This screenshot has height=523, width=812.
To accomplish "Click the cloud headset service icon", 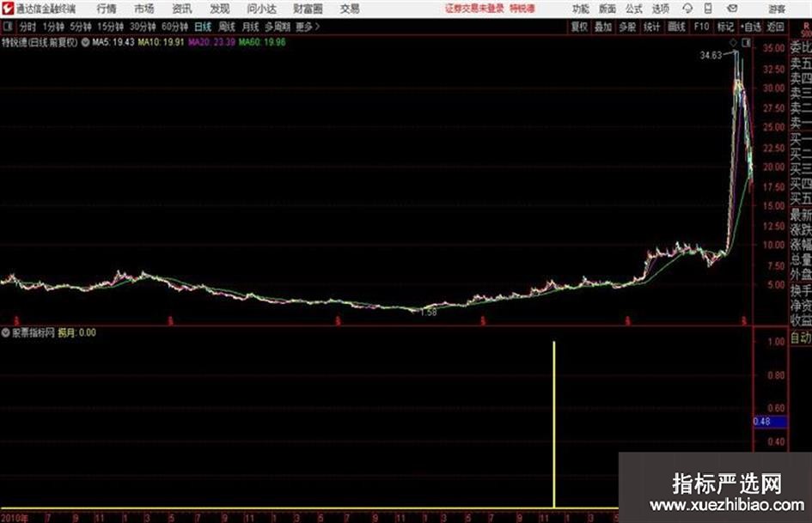I will 687,9.
